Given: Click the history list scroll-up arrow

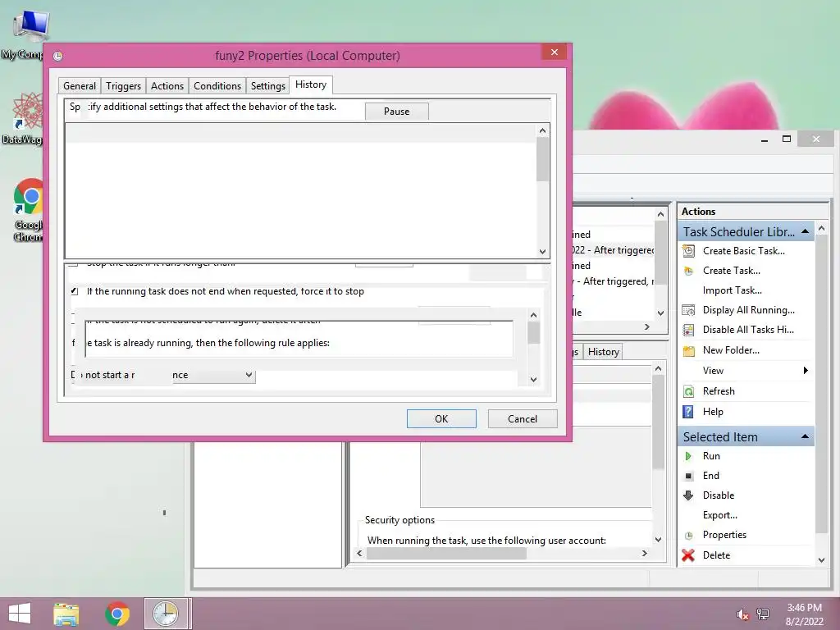Looking at the screenshot, I should click(542, 130).
